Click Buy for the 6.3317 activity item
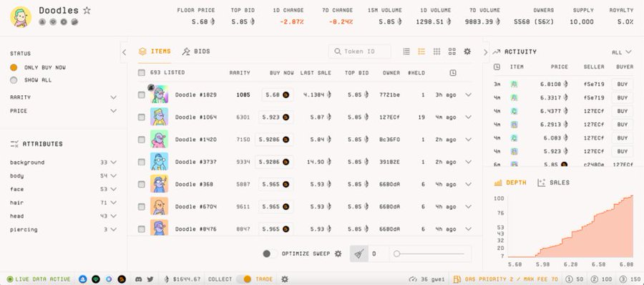Screen dimensions: 644x285 623,98
